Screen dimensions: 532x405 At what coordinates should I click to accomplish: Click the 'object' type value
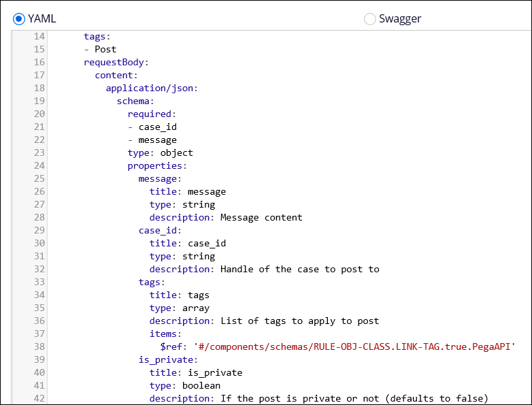click(x=176, y=152)
